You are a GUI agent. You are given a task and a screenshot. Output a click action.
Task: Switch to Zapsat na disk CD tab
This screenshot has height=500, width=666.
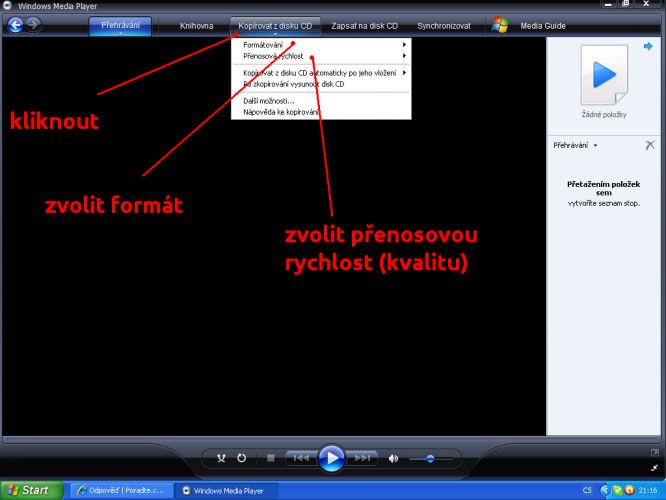[x=364, y=26]
